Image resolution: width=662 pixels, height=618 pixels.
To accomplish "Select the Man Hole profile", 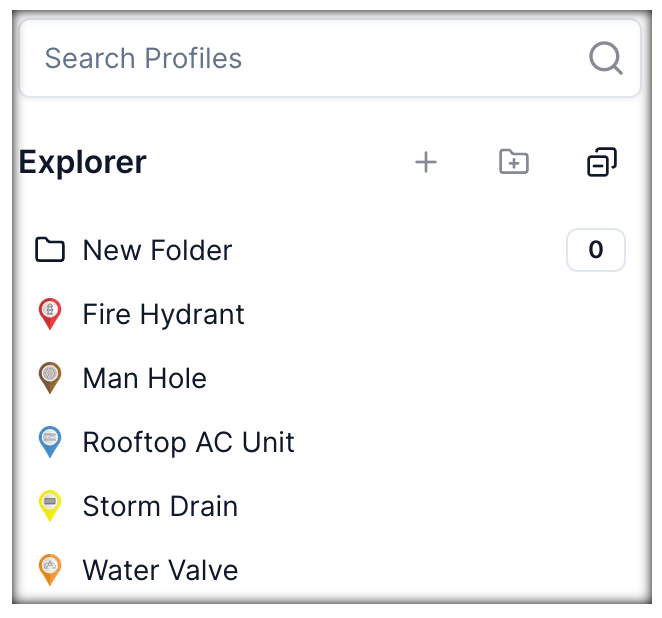I will pos(145,379).
